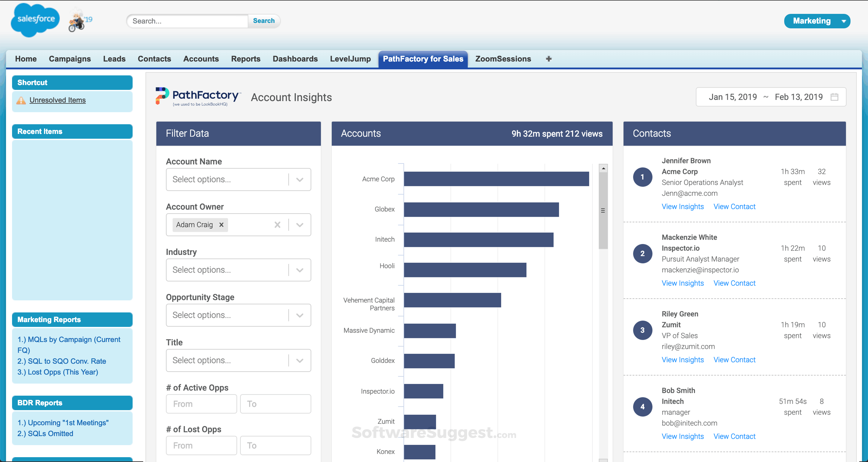Screen dimensions: 868x462
Task: Open the Unresolved Items shortcut
Action: 58,100
